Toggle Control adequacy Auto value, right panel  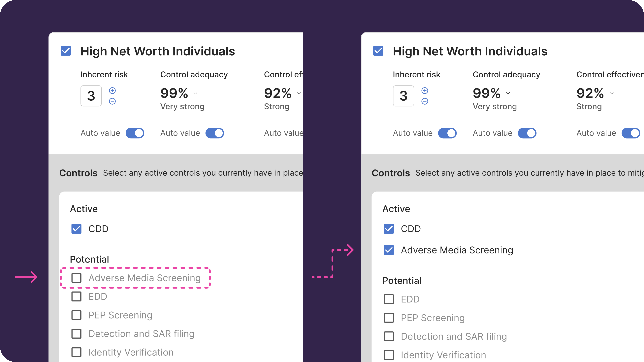(x=527, y=133)
